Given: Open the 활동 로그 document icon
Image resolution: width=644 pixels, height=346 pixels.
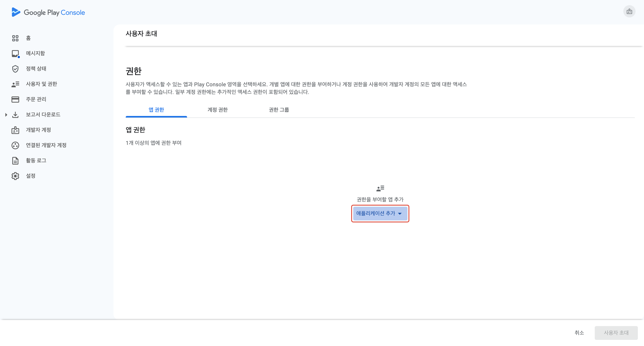Looking at the screenshot, I should [x=15, y=161].
